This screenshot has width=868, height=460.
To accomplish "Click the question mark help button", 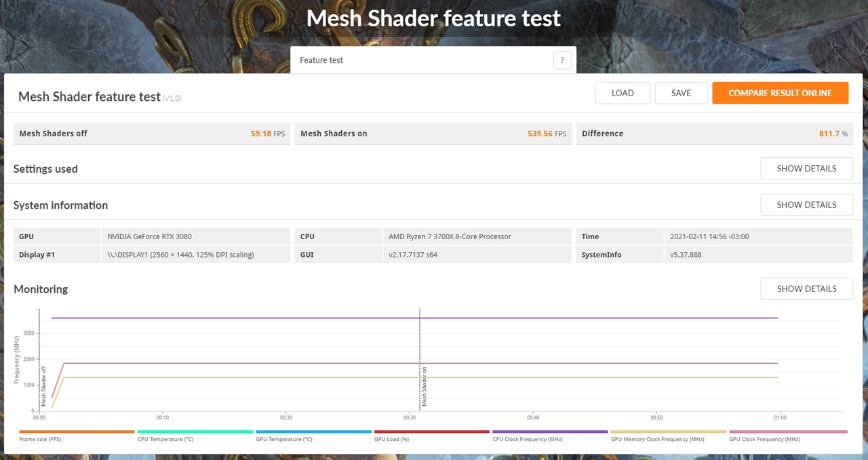I will tap(562, 60).
